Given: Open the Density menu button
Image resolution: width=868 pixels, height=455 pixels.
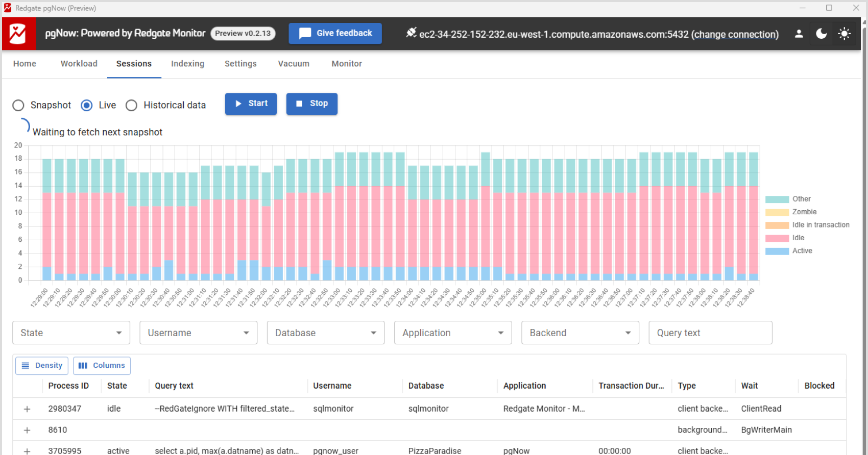Looking at the screenshot, I should (42, 366).
